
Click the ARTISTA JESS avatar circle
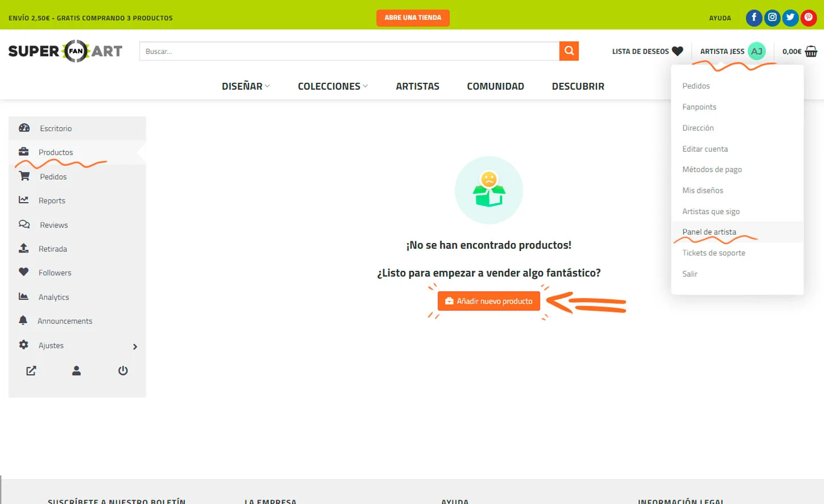(x=757, y=51)
